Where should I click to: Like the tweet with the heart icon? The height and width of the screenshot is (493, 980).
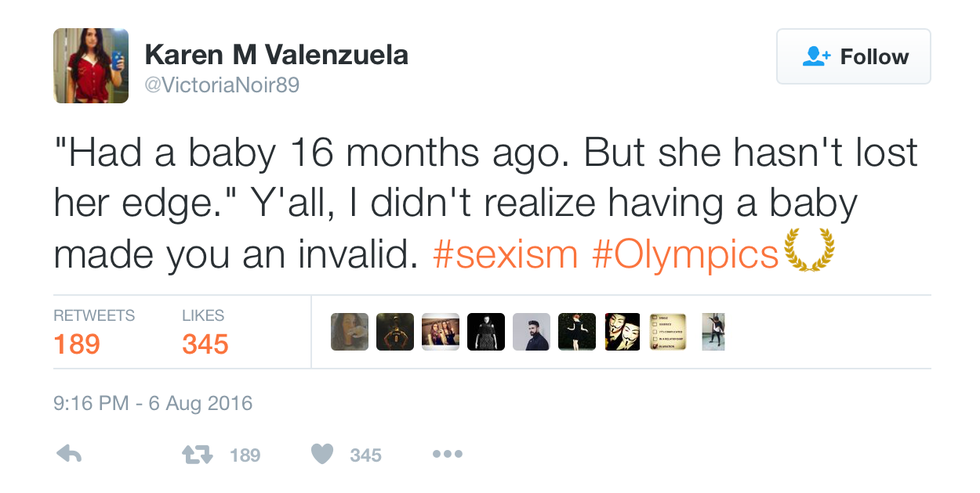point(321,454)
